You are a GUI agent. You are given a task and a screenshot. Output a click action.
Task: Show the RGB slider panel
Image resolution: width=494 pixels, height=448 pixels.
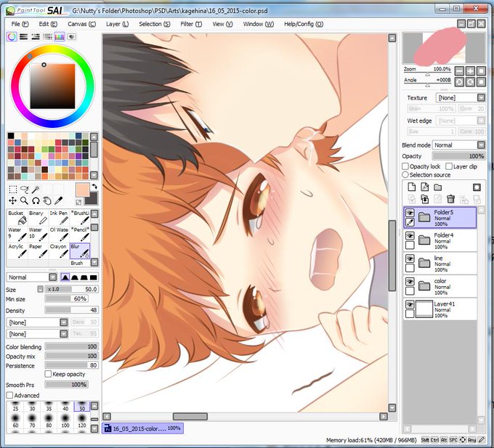pos(24,37)
